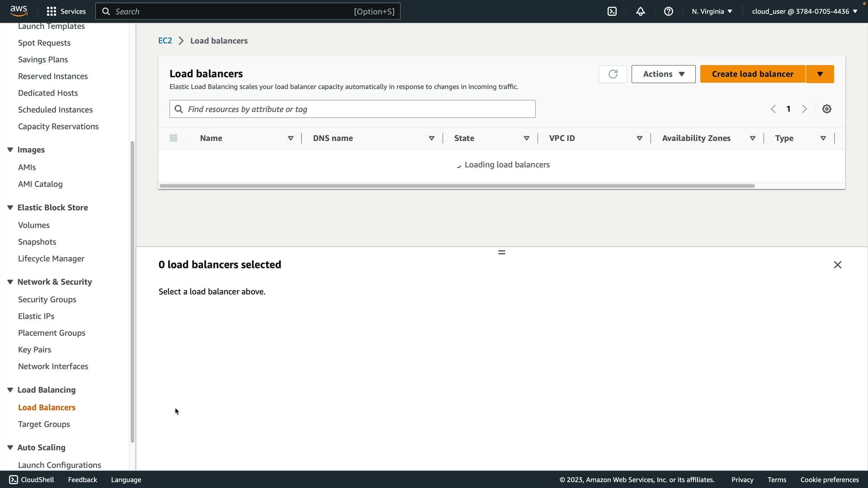The height and width of the screenshot is (488, 868).
Task: Click the Create load balancer button
Action: tap(752, 74)
